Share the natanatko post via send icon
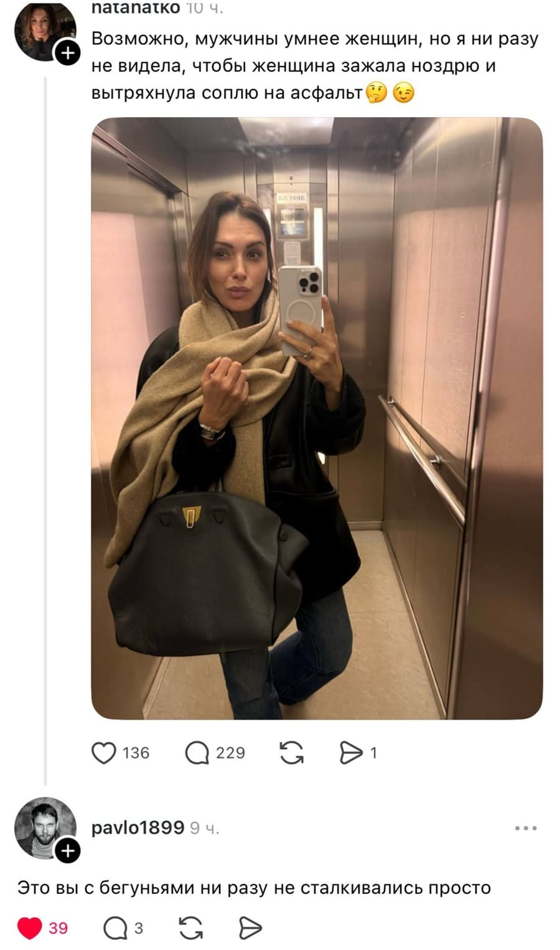Screen dimensions: 560x950 (351, 753)
